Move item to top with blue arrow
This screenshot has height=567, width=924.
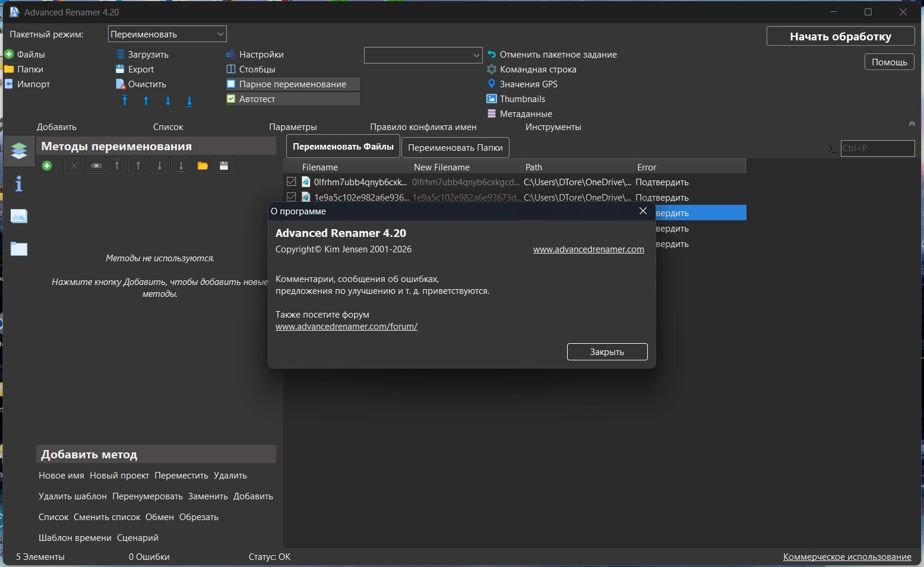pyautogui.click(x=125, y=101)
